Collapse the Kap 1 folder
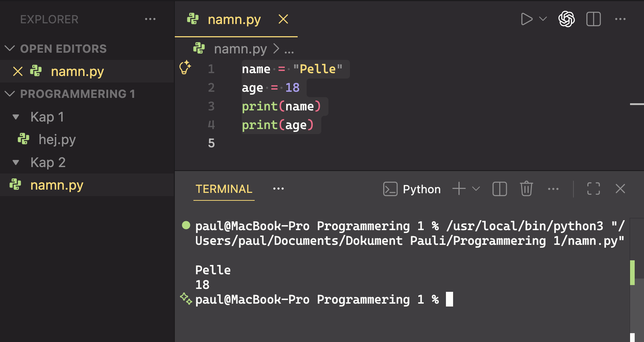This screenshot has height=342, width=644. pos(16,117)
